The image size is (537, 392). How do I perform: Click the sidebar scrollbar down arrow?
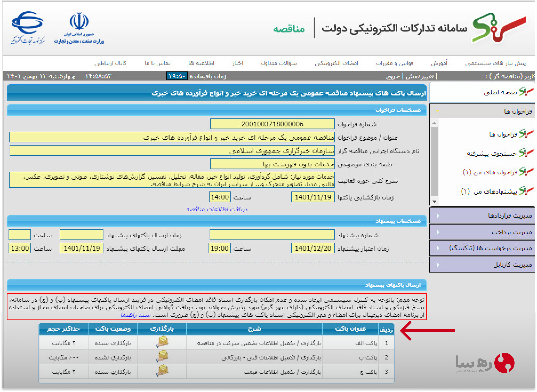tap(434, 202)
